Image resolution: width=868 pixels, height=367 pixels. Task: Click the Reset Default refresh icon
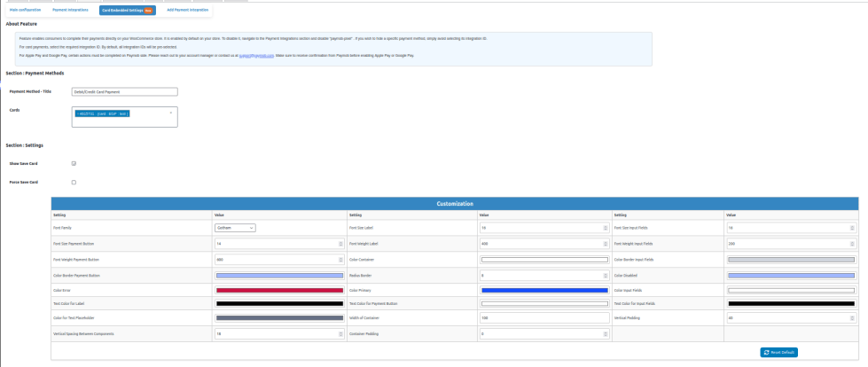point(766,352)
